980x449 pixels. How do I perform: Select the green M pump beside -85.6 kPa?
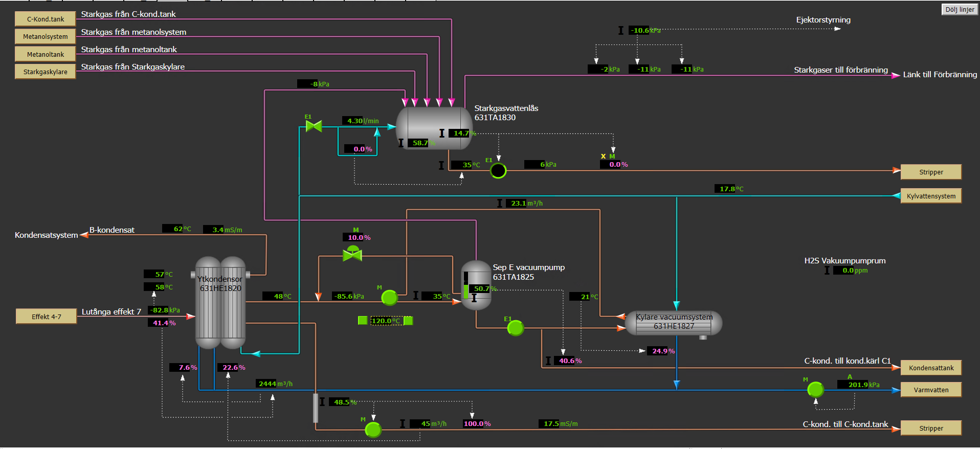click(x=390, y=297)
